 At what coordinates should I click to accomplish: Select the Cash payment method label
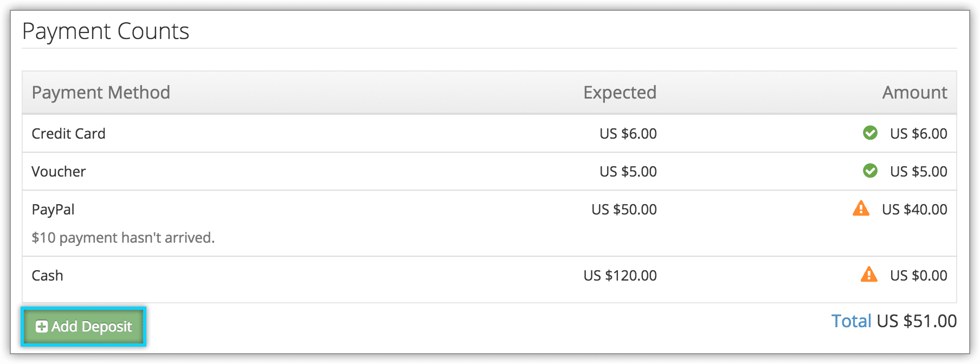47,276
